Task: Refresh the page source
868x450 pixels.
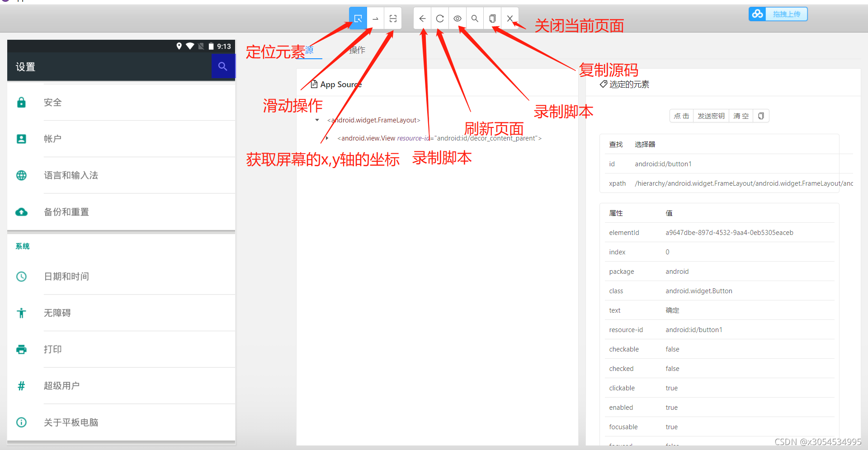Action: (439, 18)
